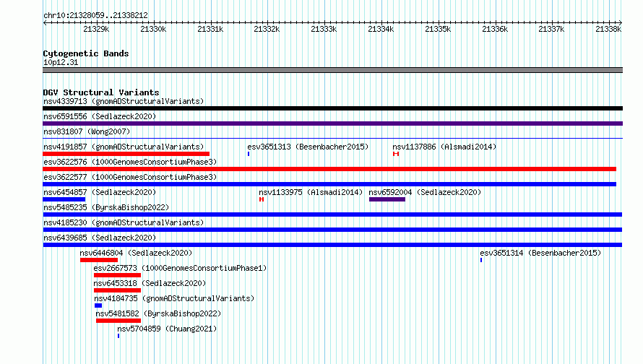Open esv3651314 (Besenbacher2015) label
The width and height of the screenshot is (643, 364).
point(540,253)
